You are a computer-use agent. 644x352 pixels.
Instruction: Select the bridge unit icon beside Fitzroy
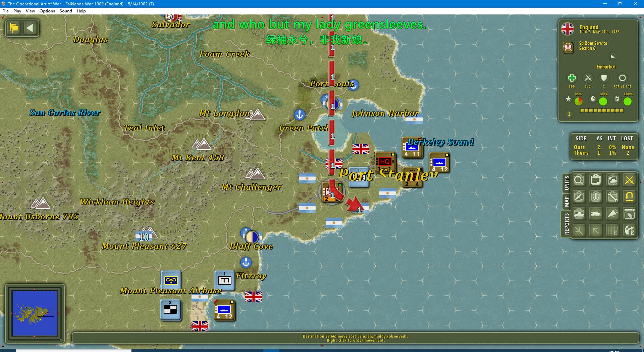point(224,280)
